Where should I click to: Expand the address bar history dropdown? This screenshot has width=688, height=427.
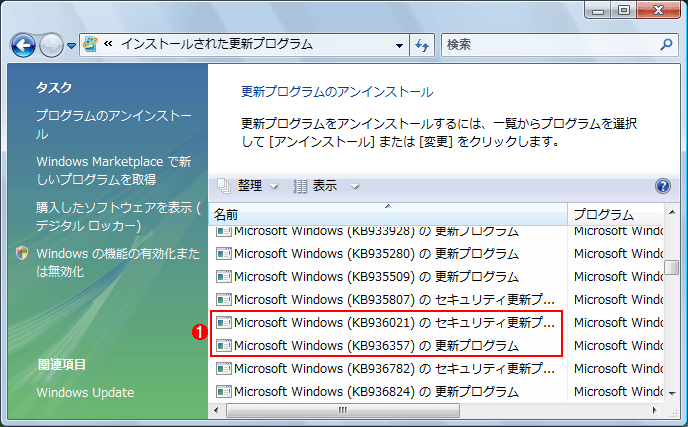pyautogui.click(x=399, y=45)
